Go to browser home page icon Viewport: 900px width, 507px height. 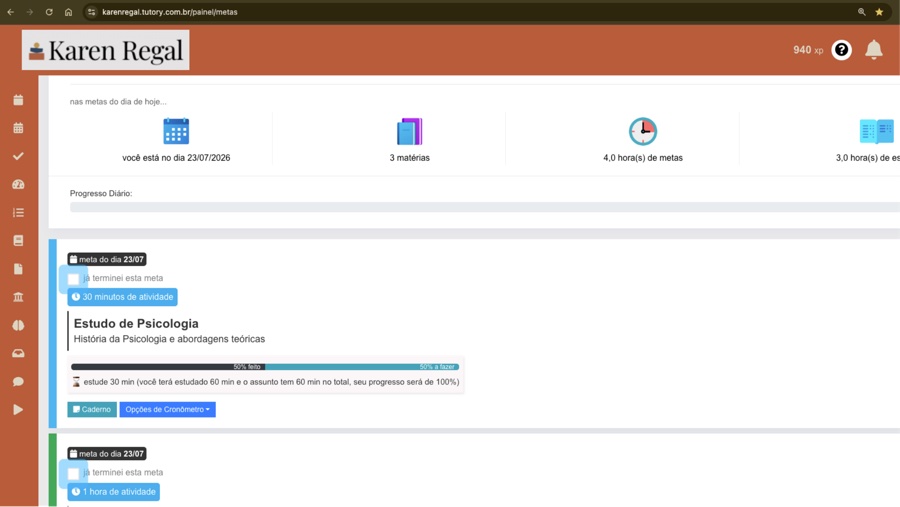click(68, 11)
